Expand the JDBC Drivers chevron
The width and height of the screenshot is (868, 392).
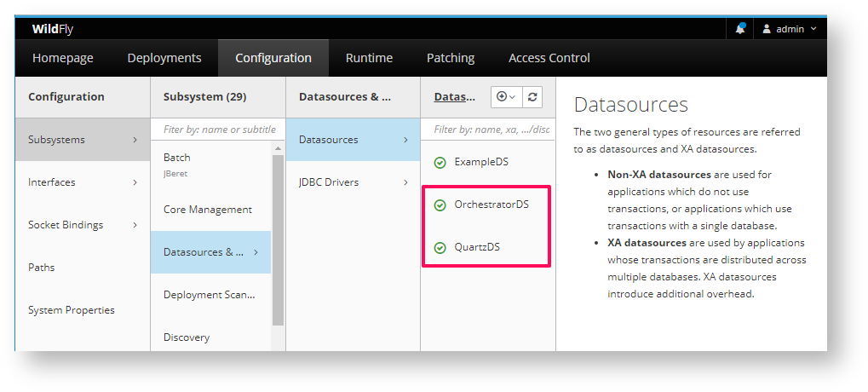pyautogui.click(x=405, y=182)
